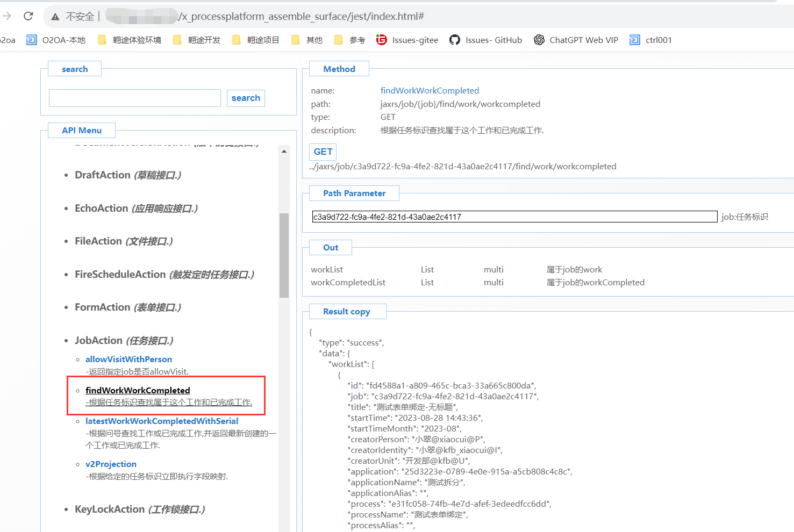Image resolution: width=794 pixels, height=532 pixels.
Task: Click the browser reload icon
Action: tap(28, 16)
